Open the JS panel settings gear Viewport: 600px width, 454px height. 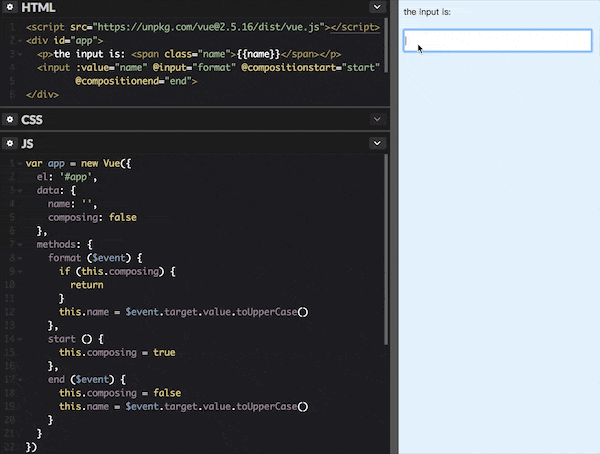click(x=10, y=143)
